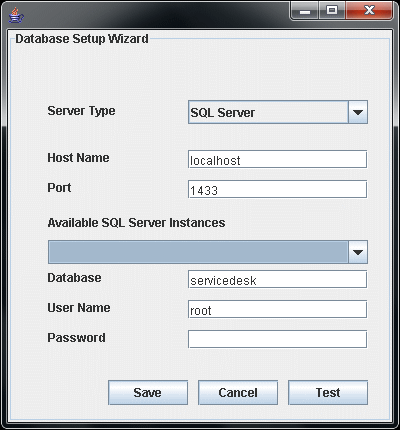The width and height of the screenshot is (400, 430).
Task: Close the window with red X
Action: point(369,11)
